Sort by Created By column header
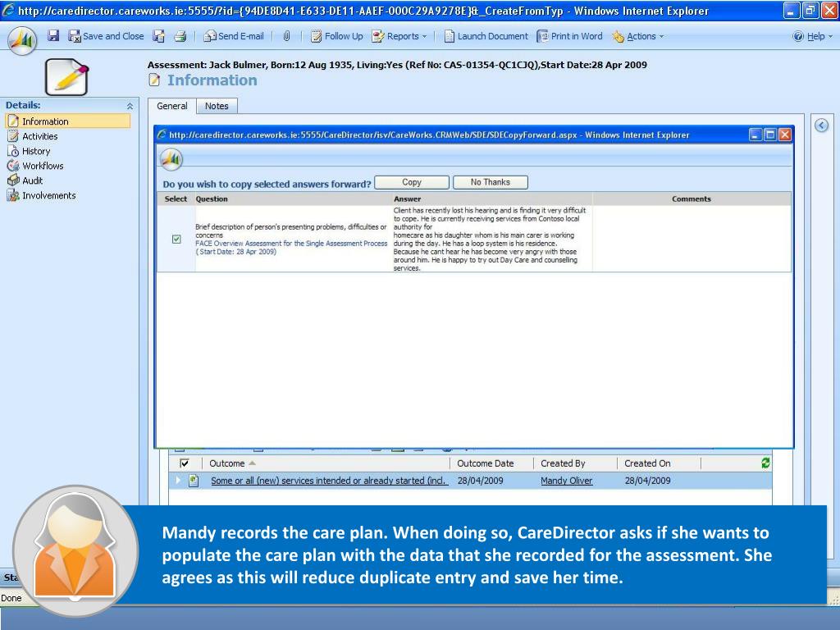 (x=563, y=463)
